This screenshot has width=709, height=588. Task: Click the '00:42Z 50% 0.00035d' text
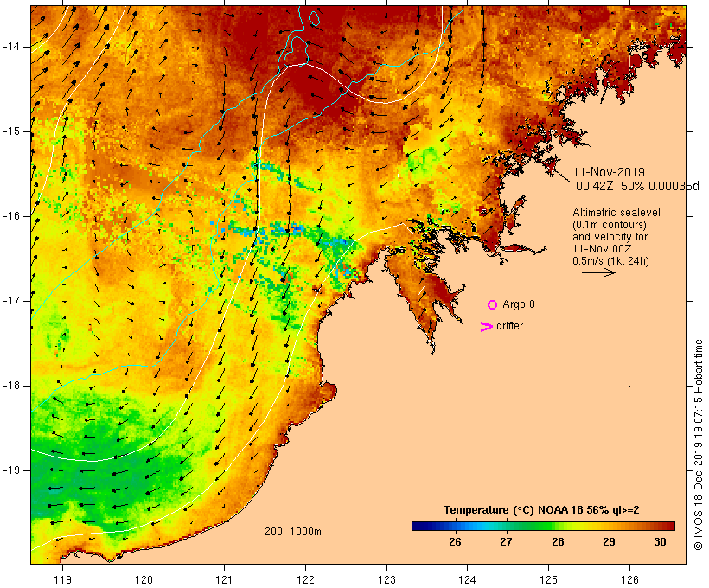pos(637,186)
